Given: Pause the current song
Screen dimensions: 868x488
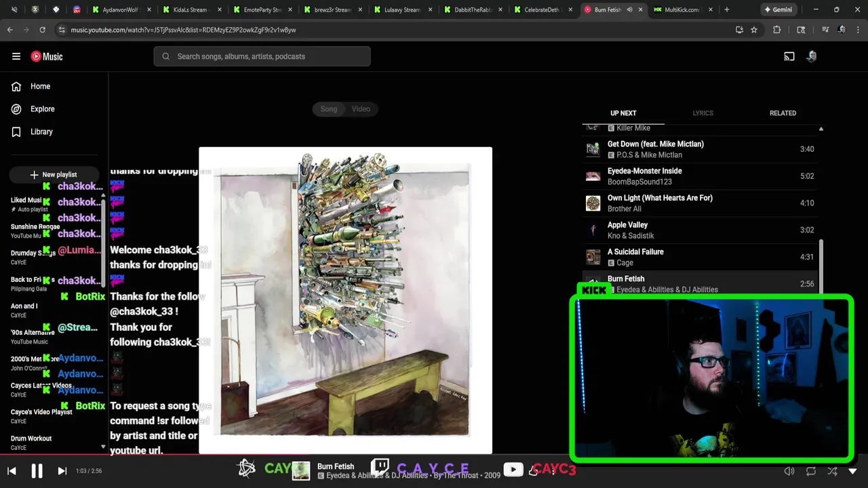Looking at the screenshot, I should pyautogui.click(x=37, y=471).
